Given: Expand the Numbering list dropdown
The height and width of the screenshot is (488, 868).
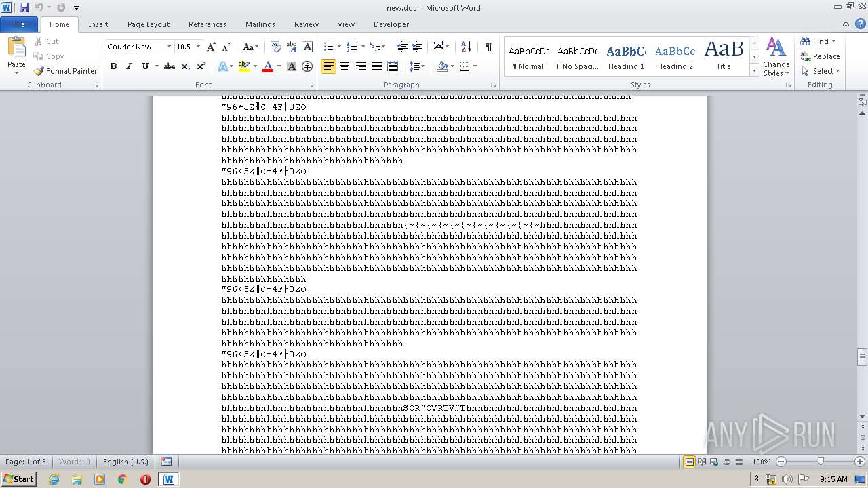Looking at the screenshot, I should coord(363,47).
